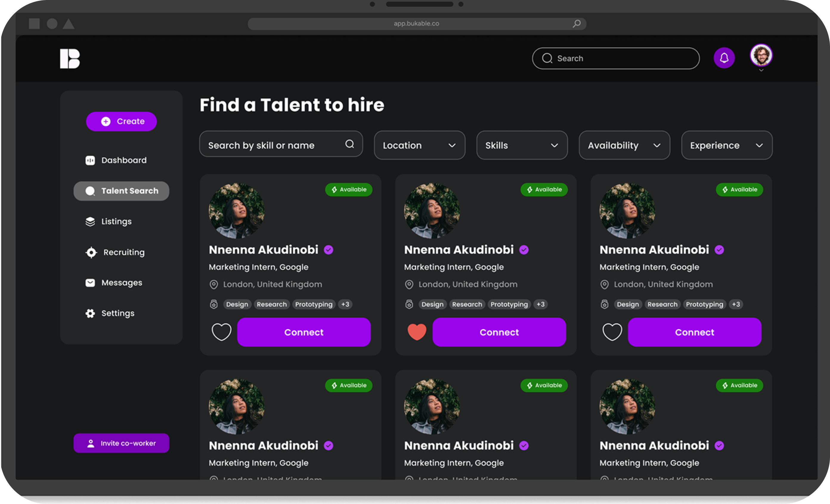Click the skills icon on third top card
This screenshot has width=830, height=504.
point(604,304)
